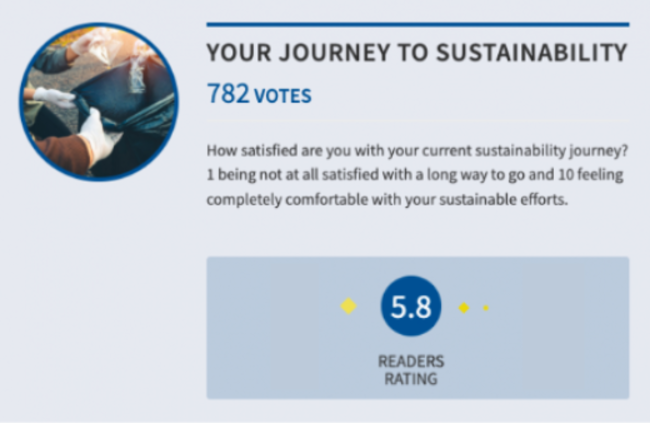This screenshot has height=423, width=650.
Task: Click the number "782"
Action: pos(227,95)
